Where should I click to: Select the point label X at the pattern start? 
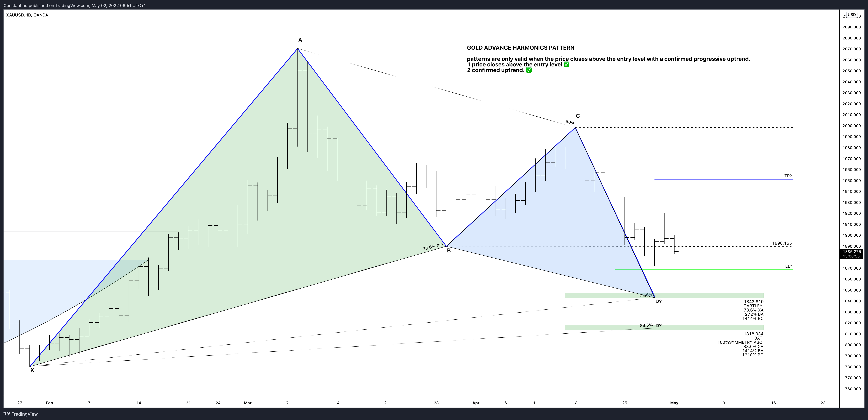coord(32,370)
